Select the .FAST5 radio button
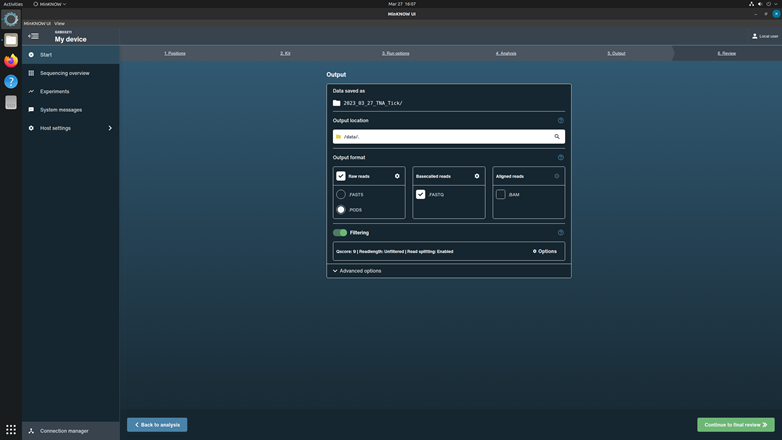The width and height of the screenshot is (782, 440). 341,195
